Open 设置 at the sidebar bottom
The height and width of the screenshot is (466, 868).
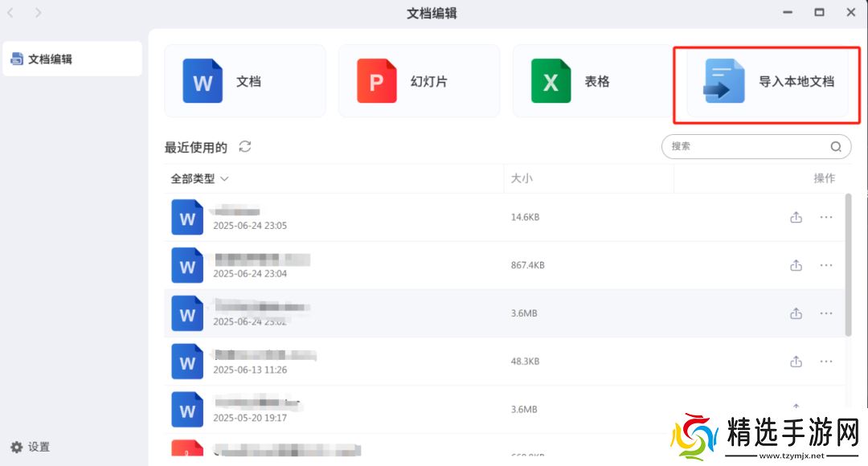point(31,447)
